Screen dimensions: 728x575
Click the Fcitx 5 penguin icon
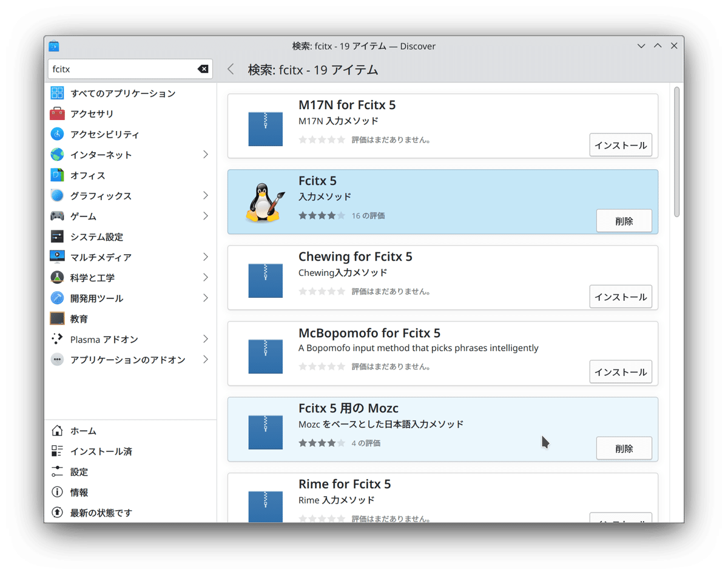click(x=265, y=202)
